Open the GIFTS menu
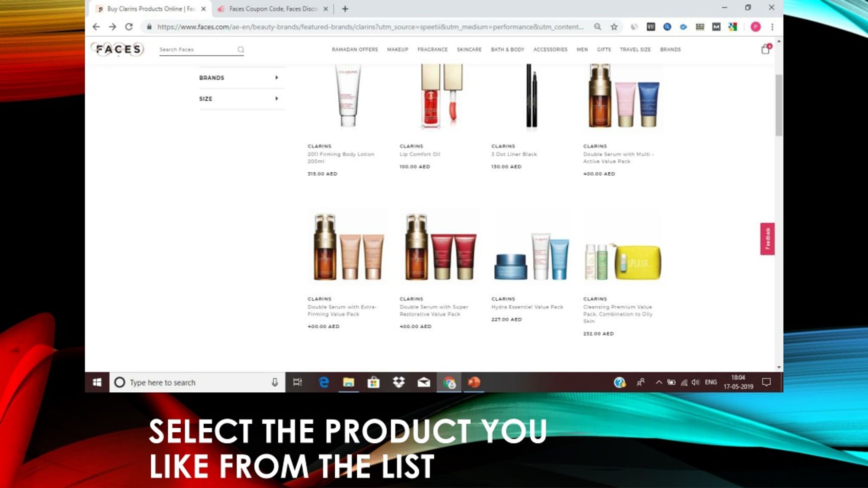Screen dimensions: 868x488 604,49
